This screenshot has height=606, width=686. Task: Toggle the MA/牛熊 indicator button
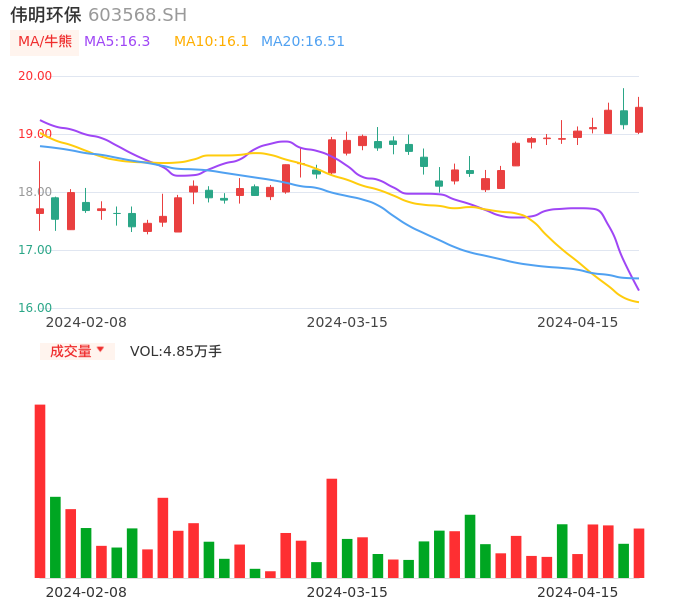point(45,42)
